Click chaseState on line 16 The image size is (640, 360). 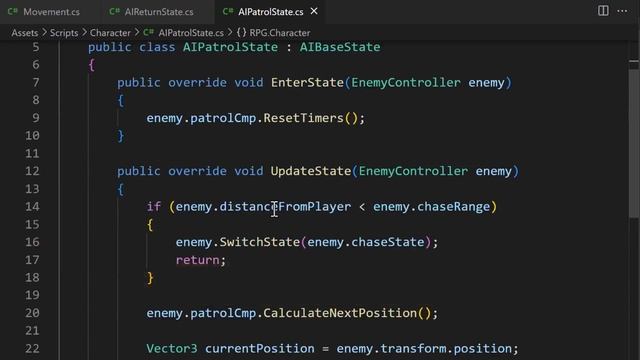pos(387,242)
